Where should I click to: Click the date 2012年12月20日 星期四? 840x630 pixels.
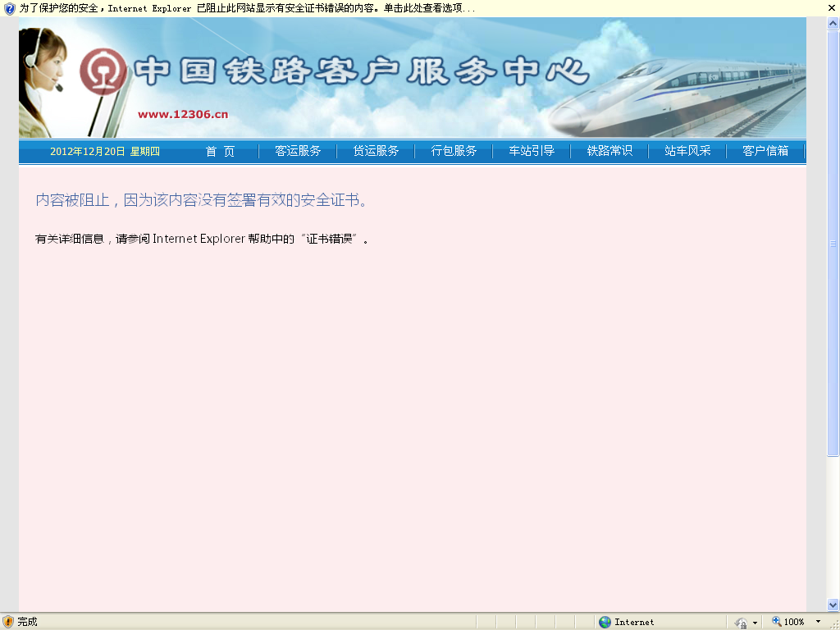click(x=105, y=152)
